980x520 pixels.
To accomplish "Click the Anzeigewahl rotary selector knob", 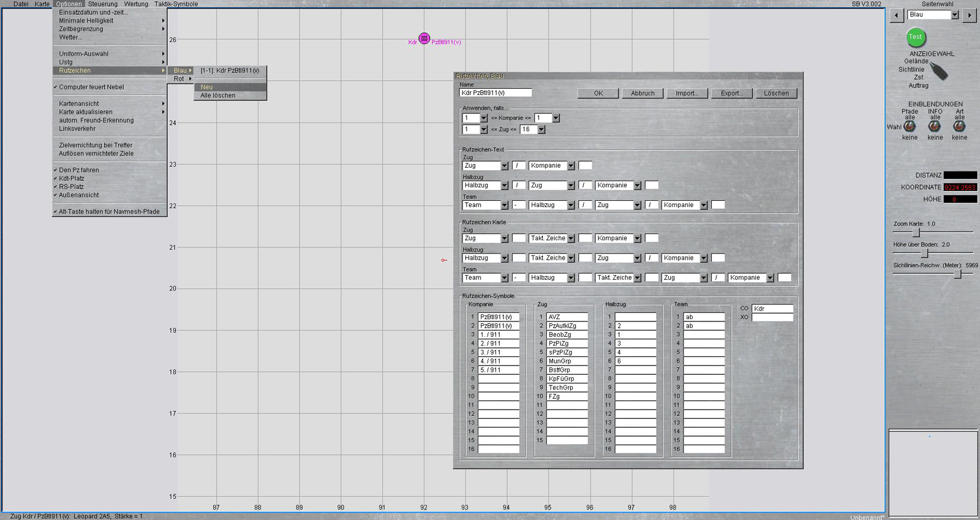I will tap(938, 71).
